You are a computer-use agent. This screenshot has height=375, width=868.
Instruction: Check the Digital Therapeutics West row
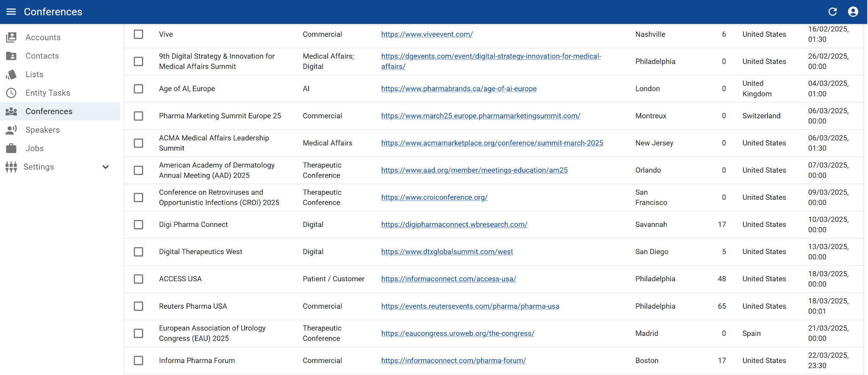(139, 252)
